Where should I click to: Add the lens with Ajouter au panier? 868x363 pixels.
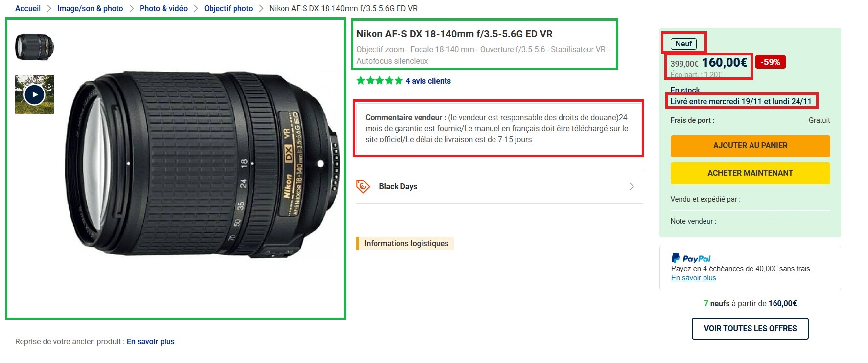point(750,146)
